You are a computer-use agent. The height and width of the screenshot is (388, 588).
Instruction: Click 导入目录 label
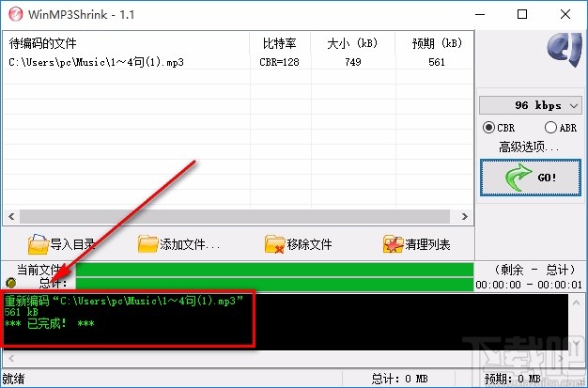pyautogui.click(x=72, y=244)
